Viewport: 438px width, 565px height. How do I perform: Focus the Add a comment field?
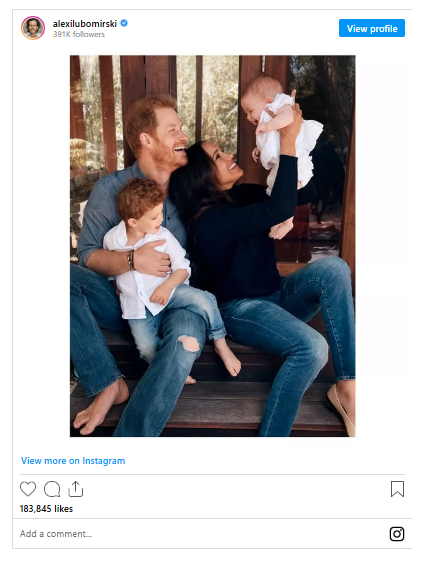(202, 534)
